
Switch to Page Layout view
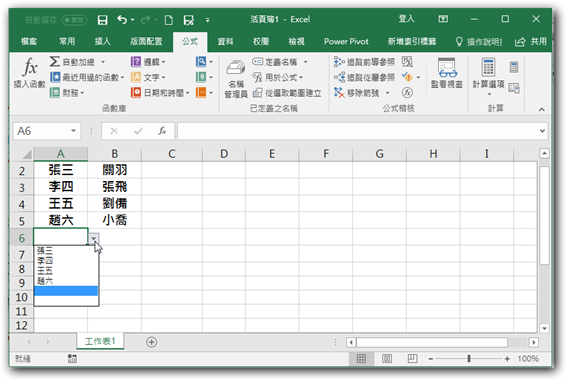[x=387, y=359]
